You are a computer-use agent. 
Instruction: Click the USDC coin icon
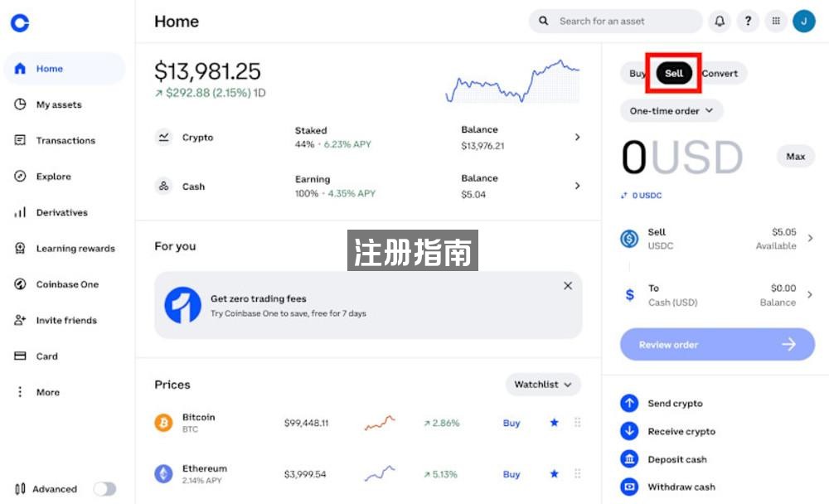tap(629, 239)
